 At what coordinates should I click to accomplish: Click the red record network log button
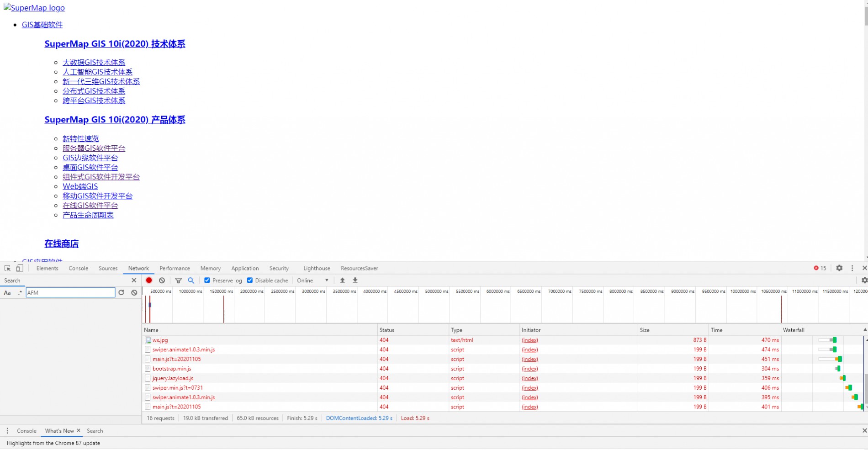click(149, 280)
